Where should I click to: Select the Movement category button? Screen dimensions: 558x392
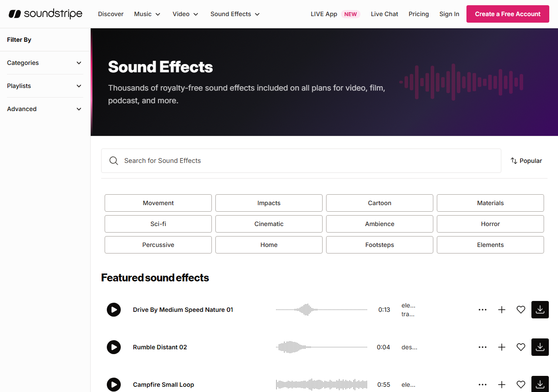pos(158,203)
